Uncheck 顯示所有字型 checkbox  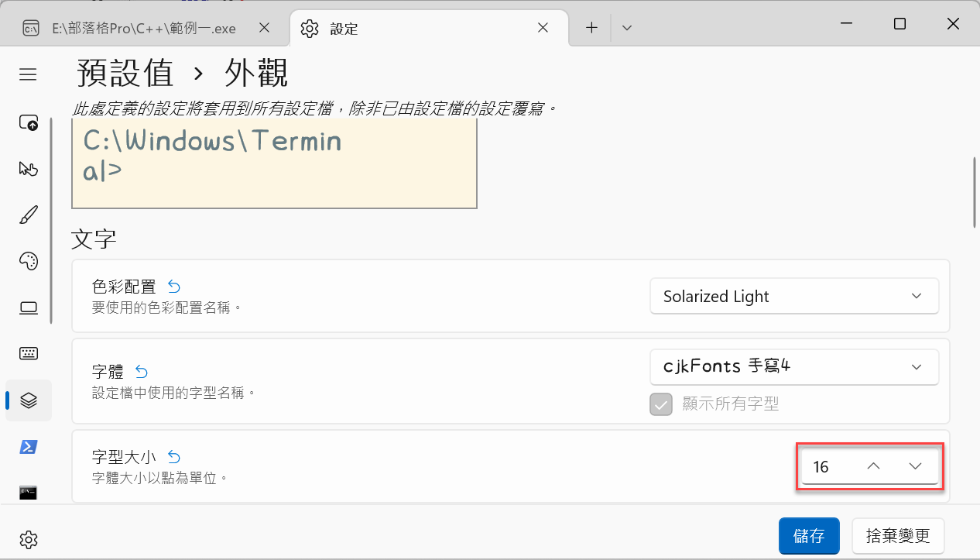click(x=661, y=404)
